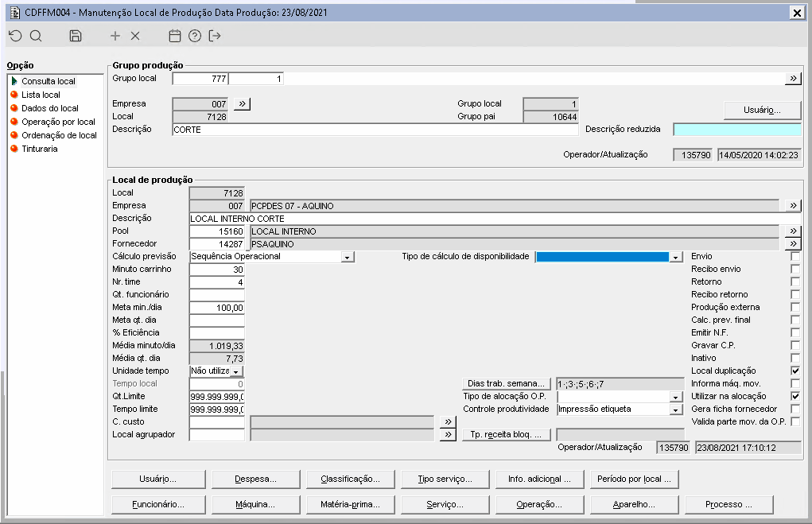Viewport: 812px width, 524px height.
Task: Open Operação por local option
Action: pyautogui.click(x=58, y=122)
